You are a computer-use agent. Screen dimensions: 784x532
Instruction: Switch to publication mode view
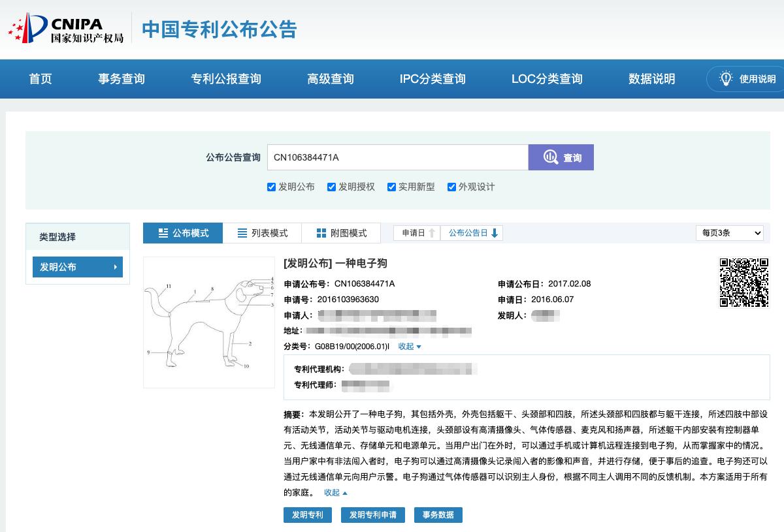click(x=183, y=233)
